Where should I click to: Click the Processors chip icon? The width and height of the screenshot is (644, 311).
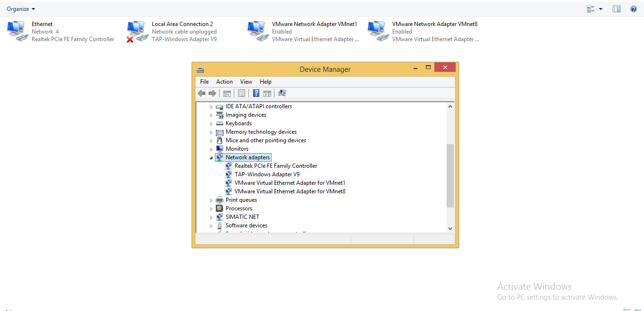[220, 208]
